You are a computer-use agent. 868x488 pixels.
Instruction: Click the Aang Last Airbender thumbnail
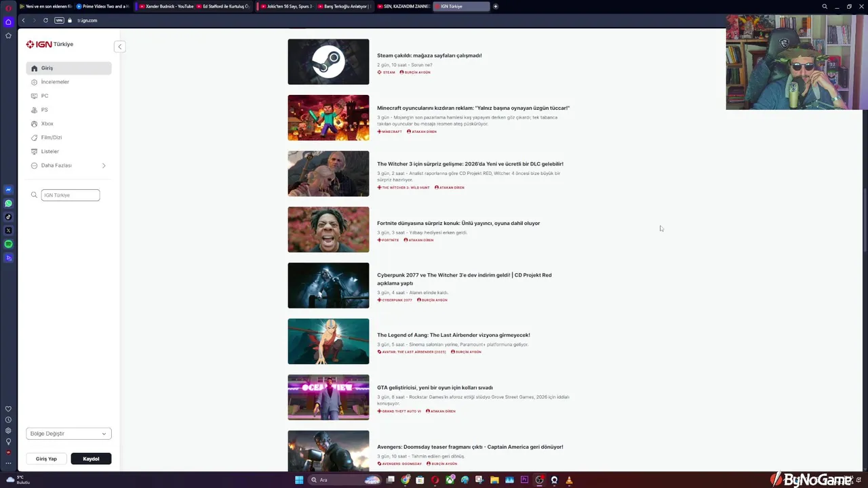pyautogui.click(x=328, y=342)
